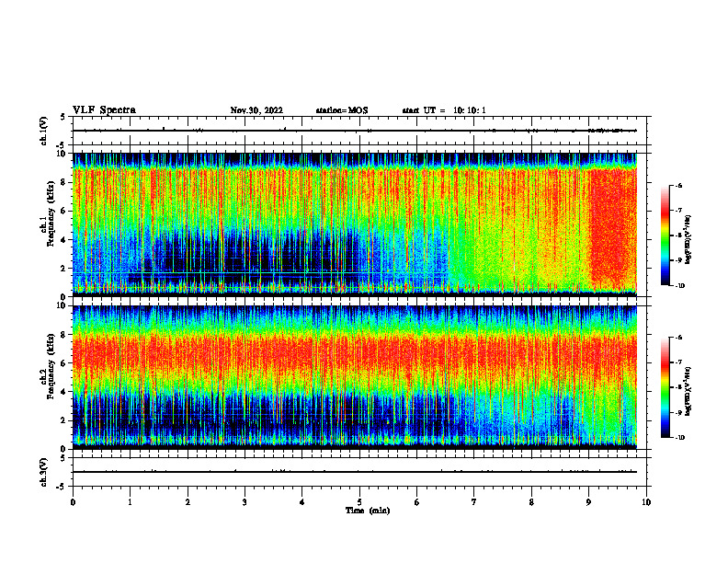
Task: Click the ch.1 spectrogram panel
Action: pos(354,224)
